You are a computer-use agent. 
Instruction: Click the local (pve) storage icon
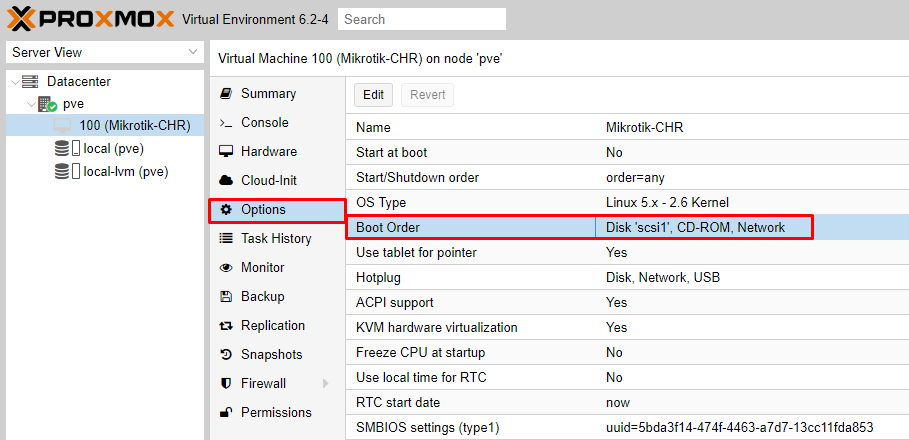coord(67,149)
